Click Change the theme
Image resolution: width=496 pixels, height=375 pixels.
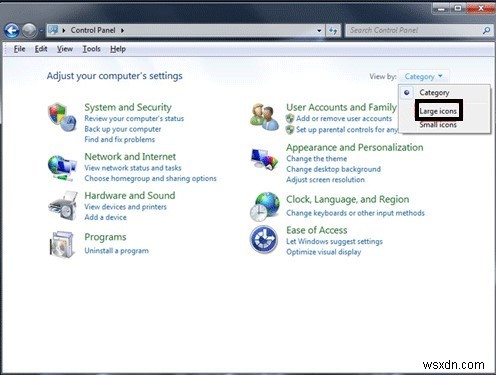[317, 159]
